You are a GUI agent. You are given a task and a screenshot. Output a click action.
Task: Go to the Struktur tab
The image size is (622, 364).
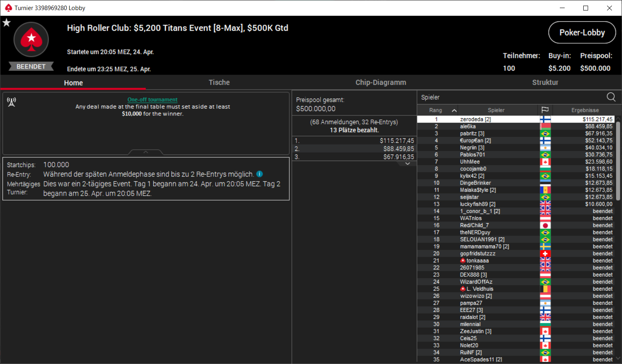(545, 82)
